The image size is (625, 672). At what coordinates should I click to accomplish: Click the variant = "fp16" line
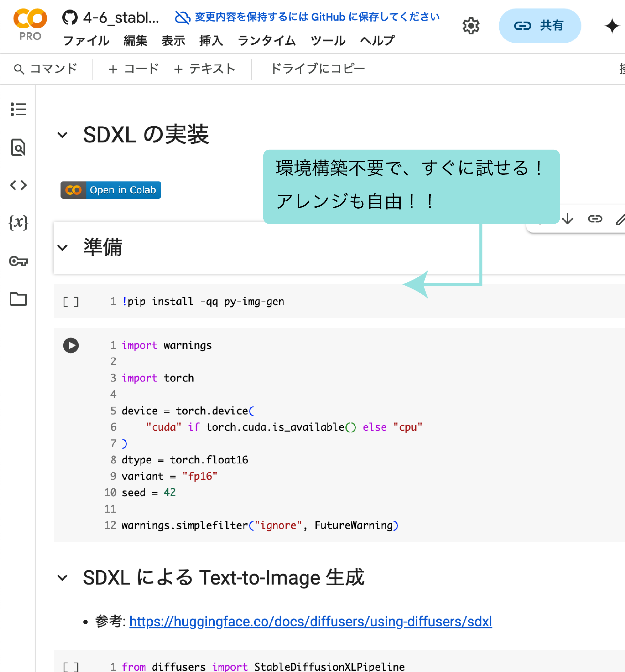(169, 476)
